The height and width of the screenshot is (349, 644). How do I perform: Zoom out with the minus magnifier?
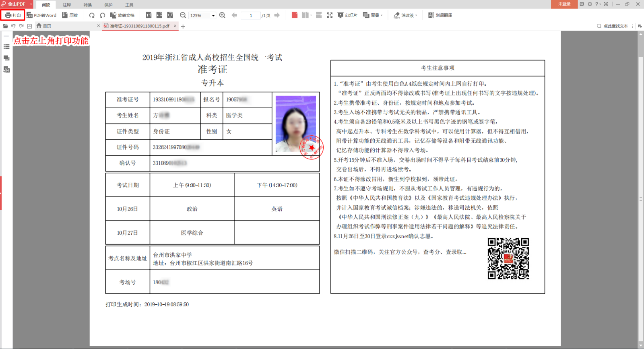coord(183,15)
